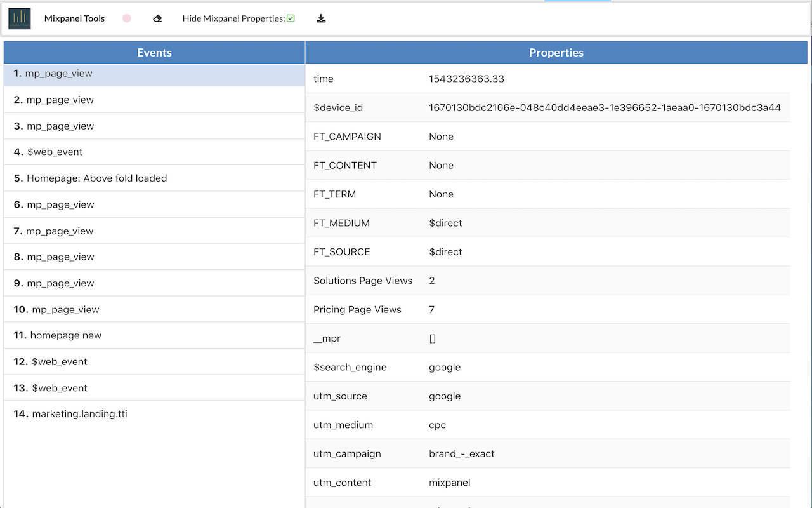Viewport: 812px width, 508px height.
Task: Click the utm_medium property name
Action: 343,425
